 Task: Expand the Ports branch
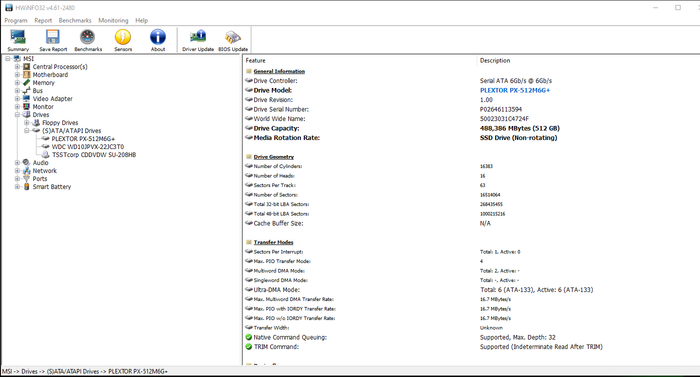tap(17, 179)
